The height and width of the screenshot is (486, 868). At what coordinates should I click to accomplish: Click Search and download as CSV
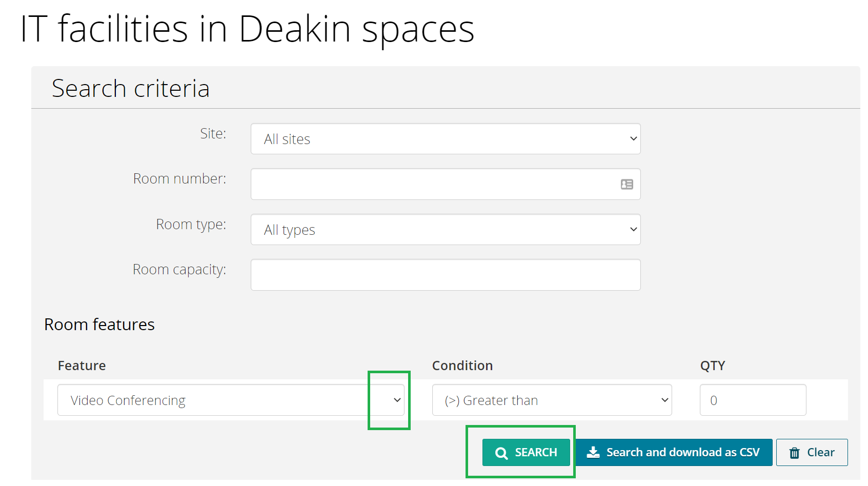(674, 452)
